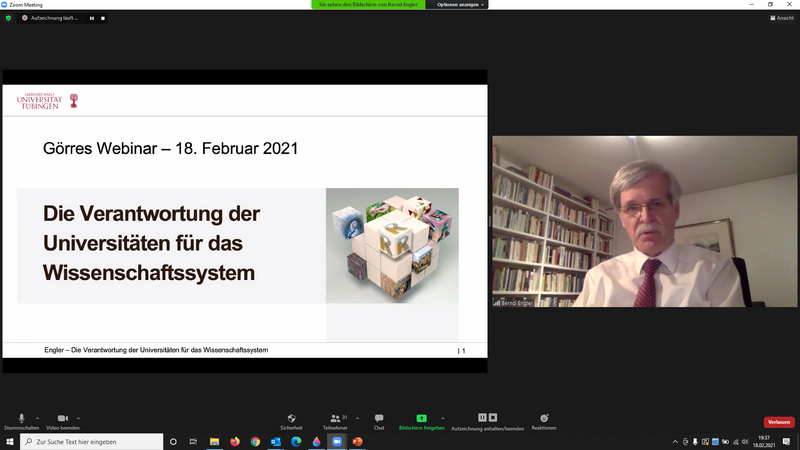Viewport: 800px width, 450px height.
Task: Open PowerPoint from the Windows taskbar
Action: [x=357, y=441]
